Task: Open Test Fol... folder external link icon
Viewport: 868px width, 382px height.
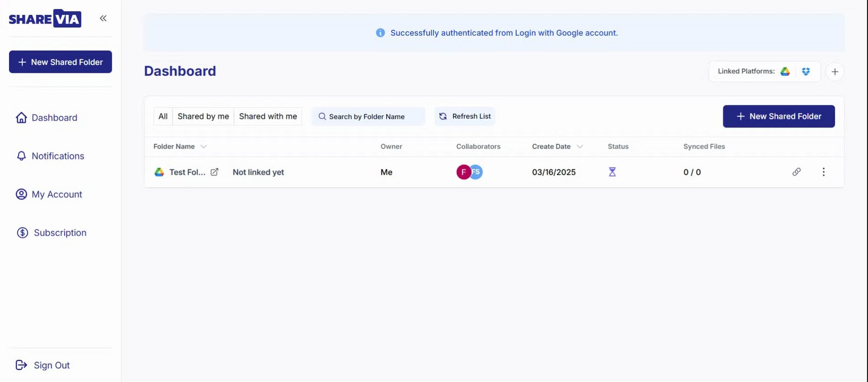Action: pos(215,172)
